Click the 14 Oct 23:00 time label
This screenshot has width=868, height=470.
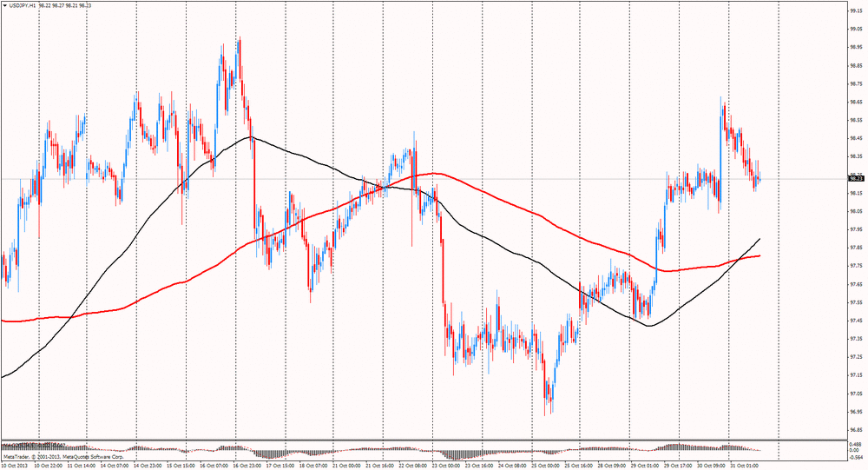click(147, 467)
